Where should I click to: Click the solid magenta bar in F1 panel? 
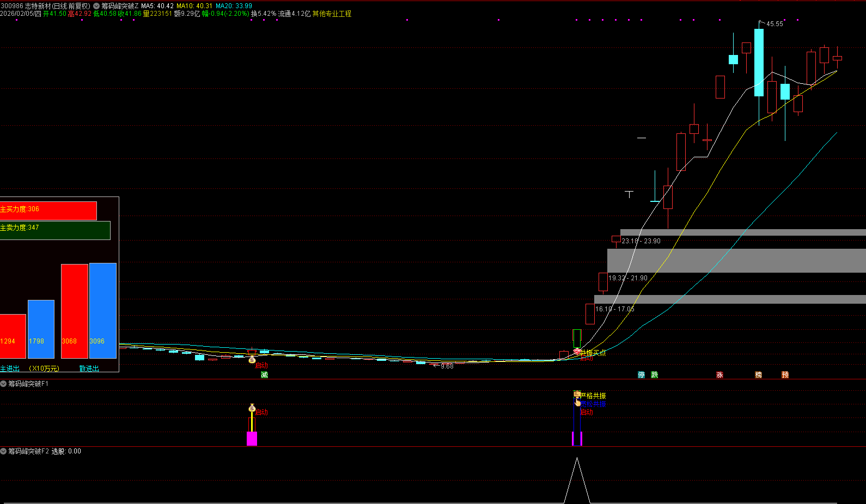click(x=252, y=439)
